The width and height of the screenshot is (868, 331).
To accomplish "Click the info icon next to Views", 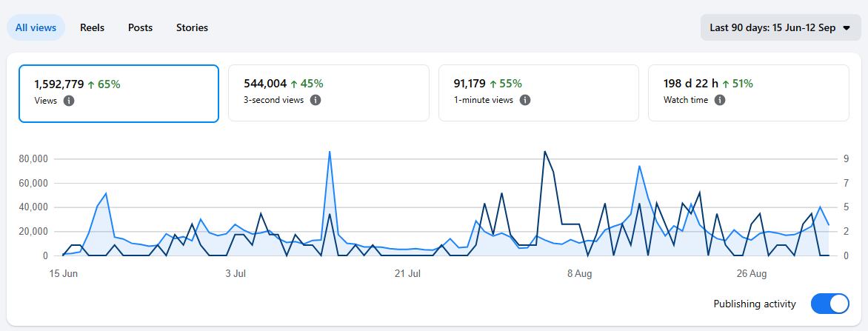I will [x=69, y=101].
